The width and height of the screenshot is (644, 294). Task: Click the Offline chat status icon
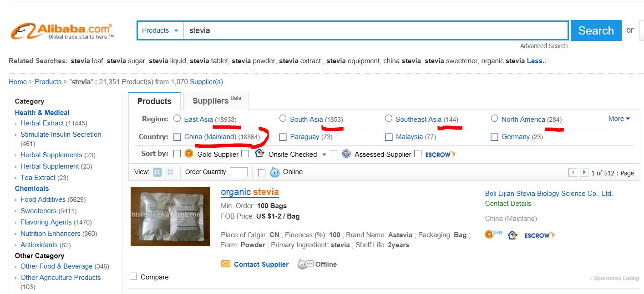click(x=305, y=264)
